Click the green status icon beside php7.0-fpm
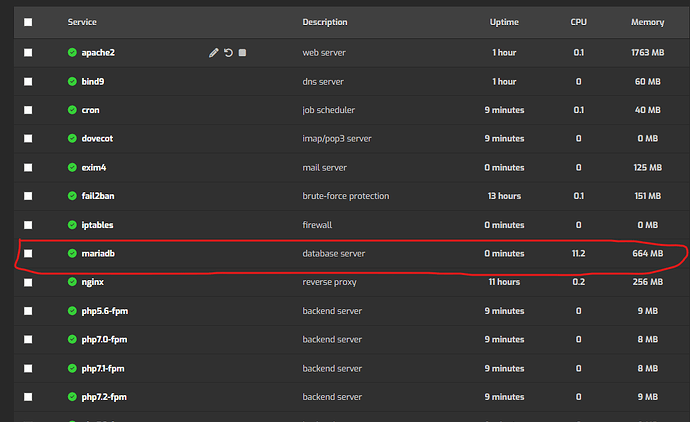Screen dimensions: 690x422 point(72,339)
